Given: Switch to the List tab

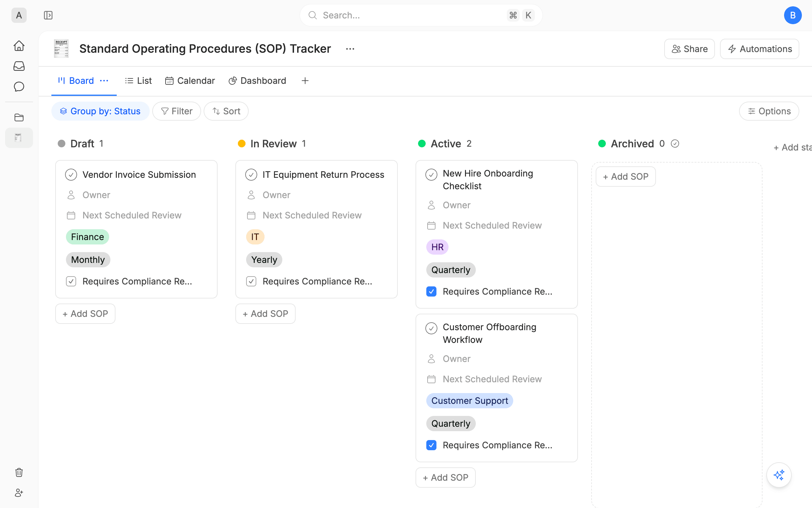Looking at the screenshot, I should [138, 81].
